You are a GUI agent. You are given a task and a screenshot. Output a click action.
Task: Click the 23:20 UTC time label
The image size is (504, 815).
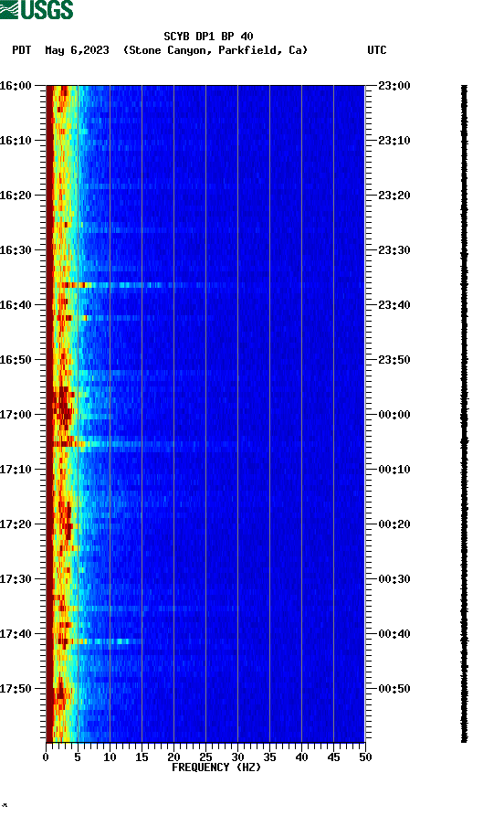(x=394, y=196)
